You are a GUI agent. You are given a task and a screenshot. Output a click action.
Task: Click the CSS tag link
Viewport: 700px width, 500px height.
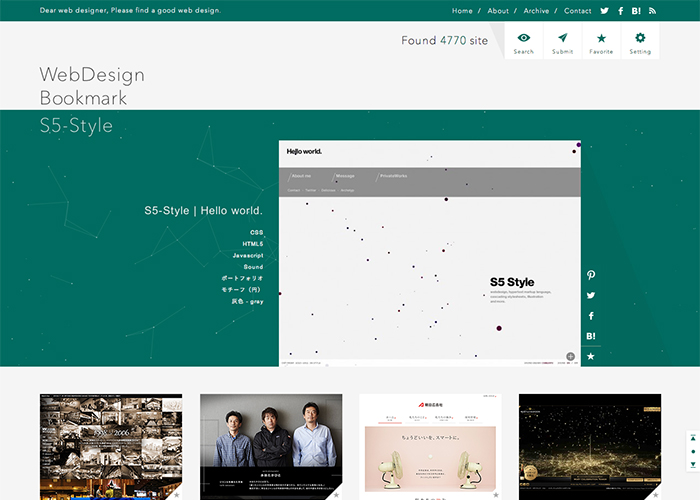point(256,232)
